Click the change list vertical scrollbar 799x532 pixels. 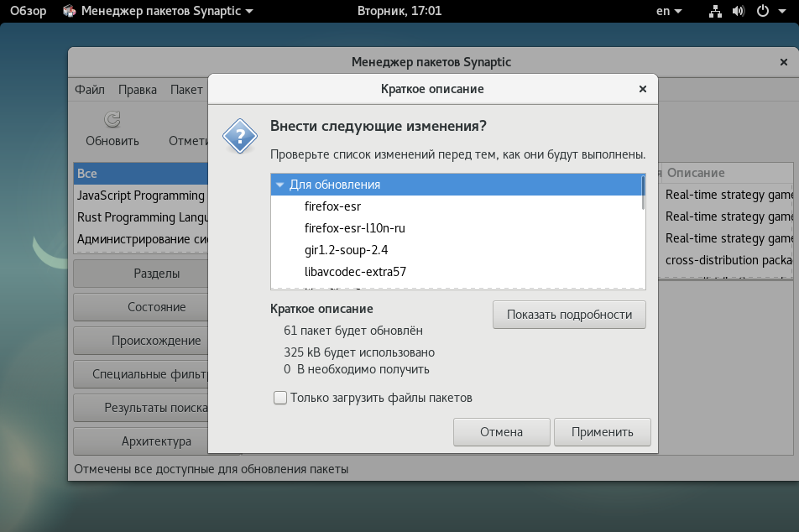(x=643, y=193)
